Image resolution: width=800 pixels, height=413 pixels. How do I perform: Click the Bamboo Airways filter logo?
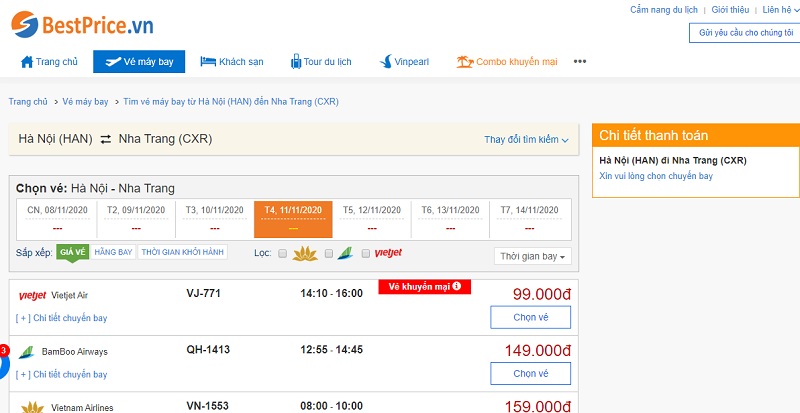pyautogui.click(x=345, y=253)
